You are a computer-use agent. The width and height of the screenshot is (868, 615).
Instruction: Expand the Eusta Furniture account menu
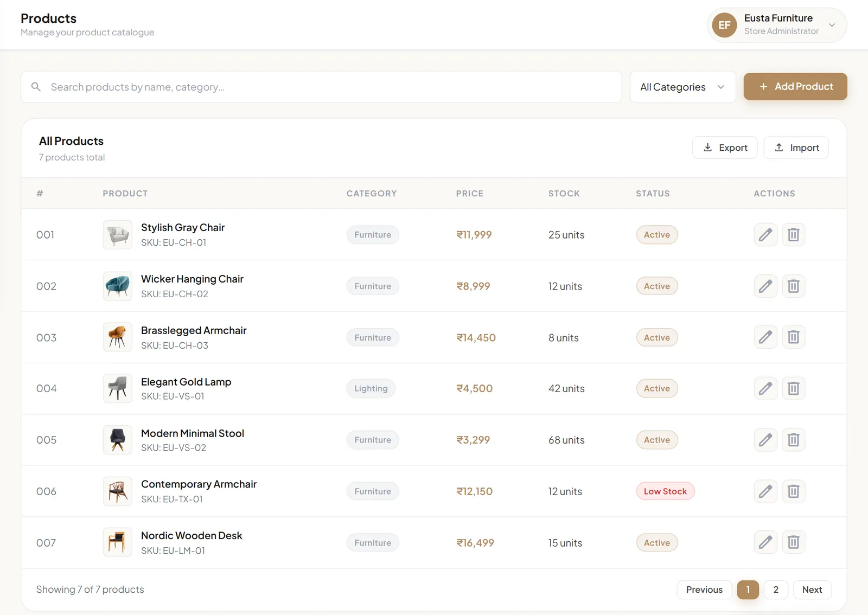point(777,25)
